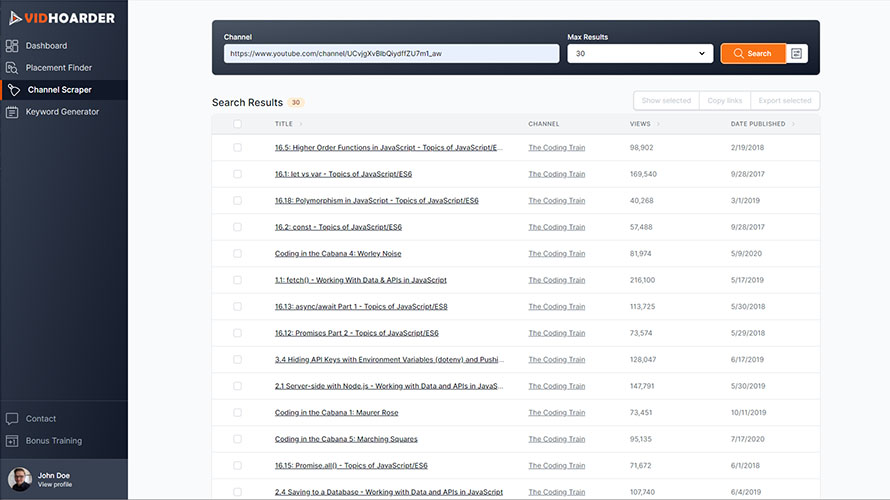Open 16.2 const video link
This screenshot has height=500, width=890.
coord(338,227)
